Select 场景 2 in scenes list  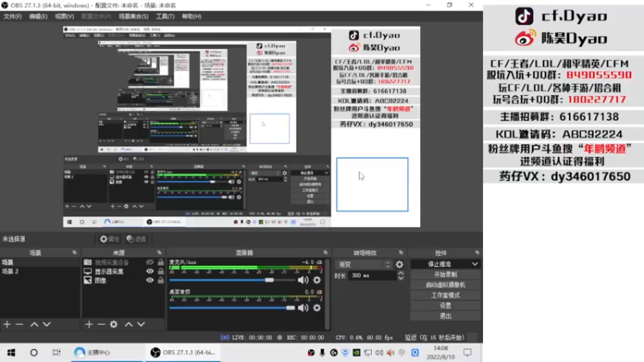click(x=39, y=271)
